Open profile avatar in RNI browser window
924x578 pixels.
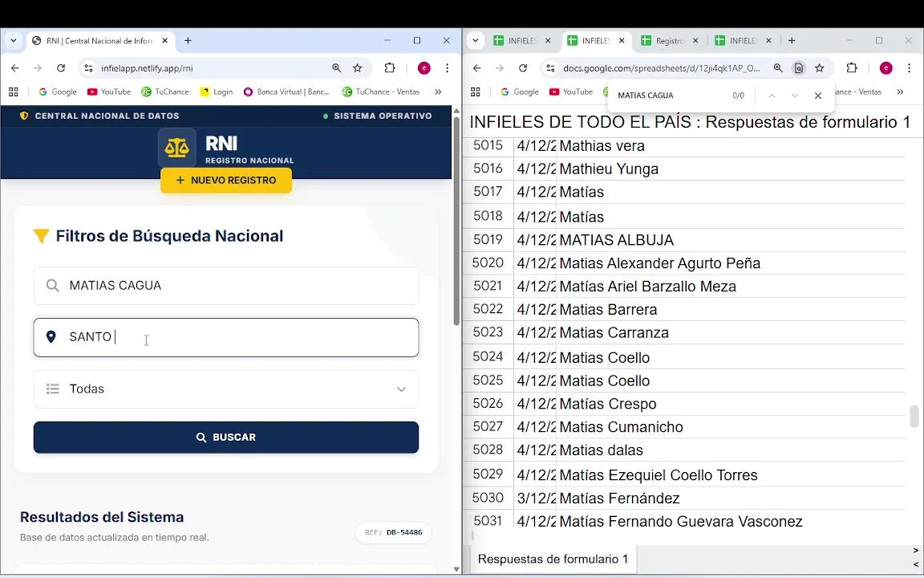423,68
